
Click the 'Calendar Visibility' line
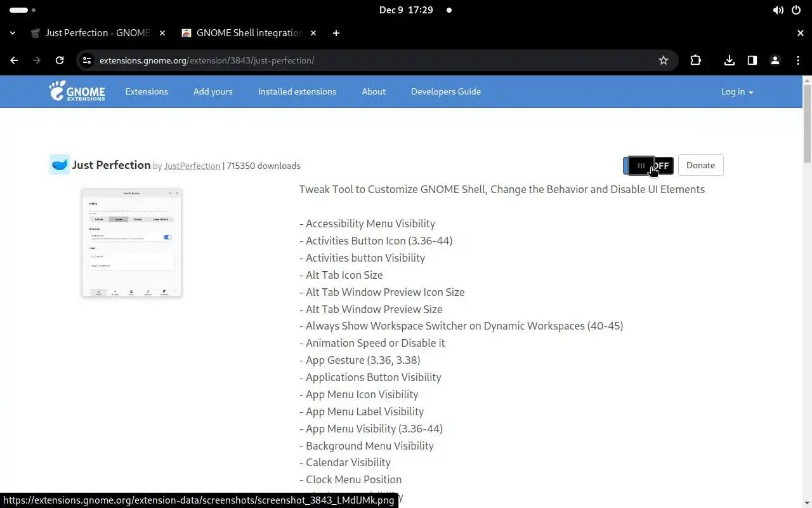345,462
